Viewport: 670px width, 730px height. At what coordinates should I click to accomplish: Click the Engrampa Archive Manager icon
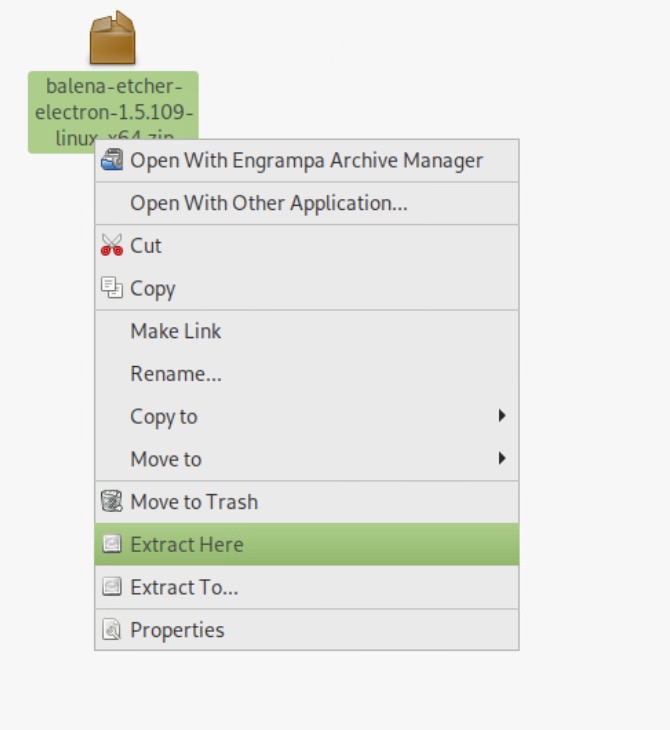pos(112,161)
